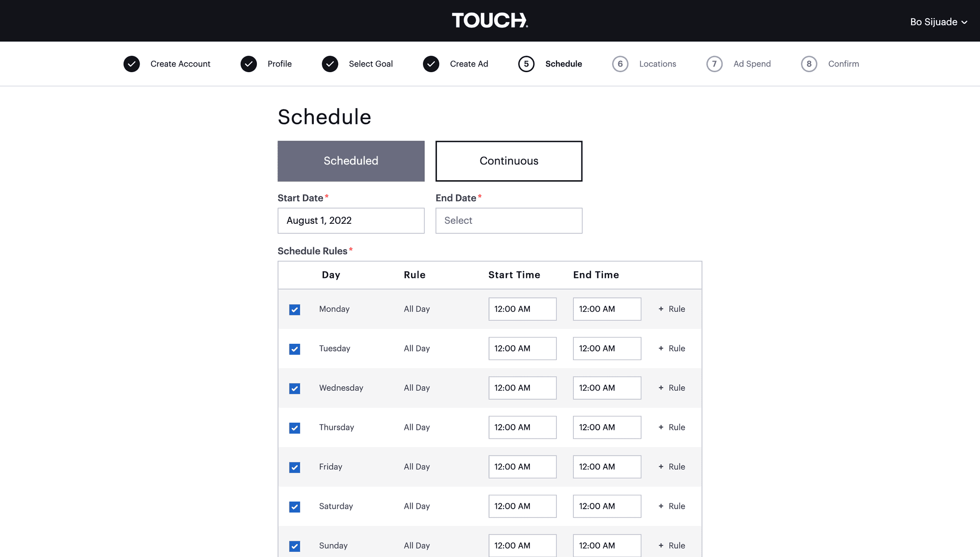Viewport: 980px width, 557px height.
Task: Go to the Locations step label
Action: click(657, 64)
